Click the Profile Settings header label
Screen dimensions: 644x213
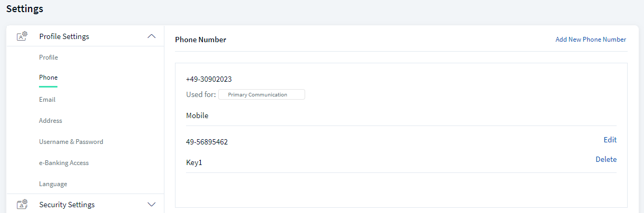[64, 36]
